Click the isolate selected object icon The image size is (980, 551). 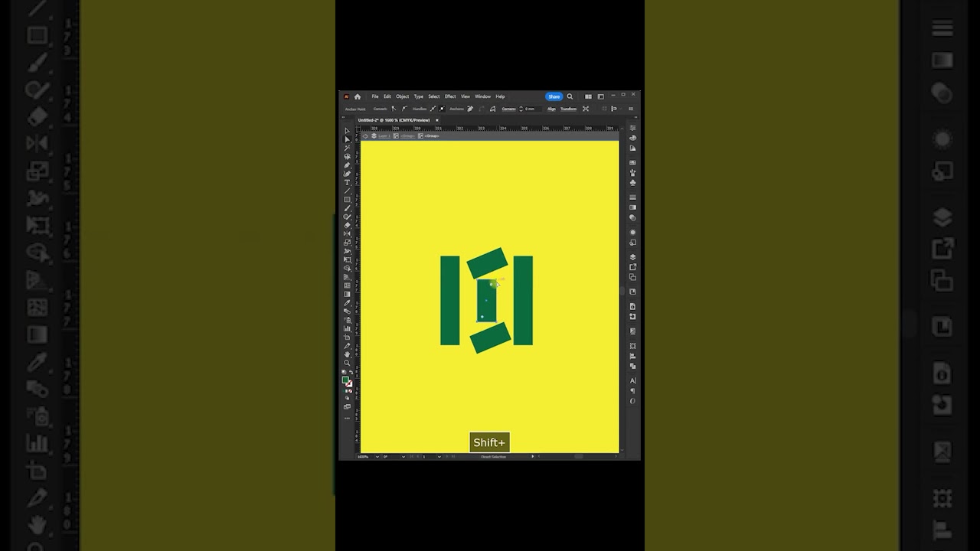click(586, 109)
